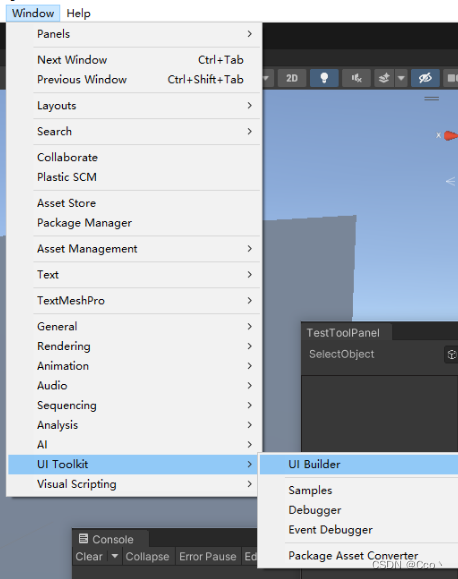Open UI Toolkit Samples window

(359, 490)
